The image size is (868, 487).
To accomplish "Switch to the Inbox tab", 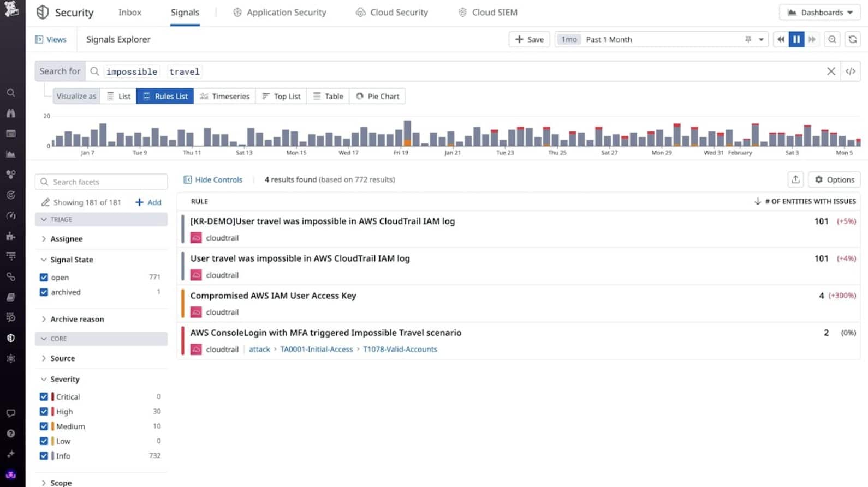I will point(130,12).
